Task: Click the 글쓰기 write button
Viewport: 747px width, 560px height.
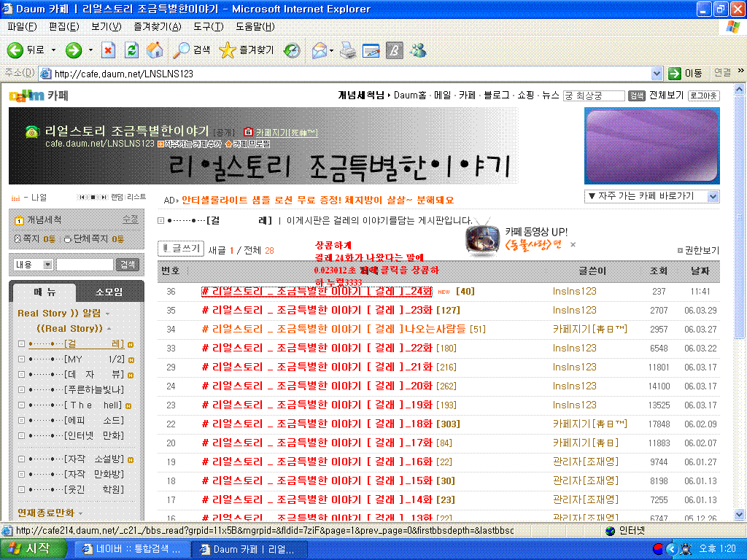Action: [x=181, y=249]
